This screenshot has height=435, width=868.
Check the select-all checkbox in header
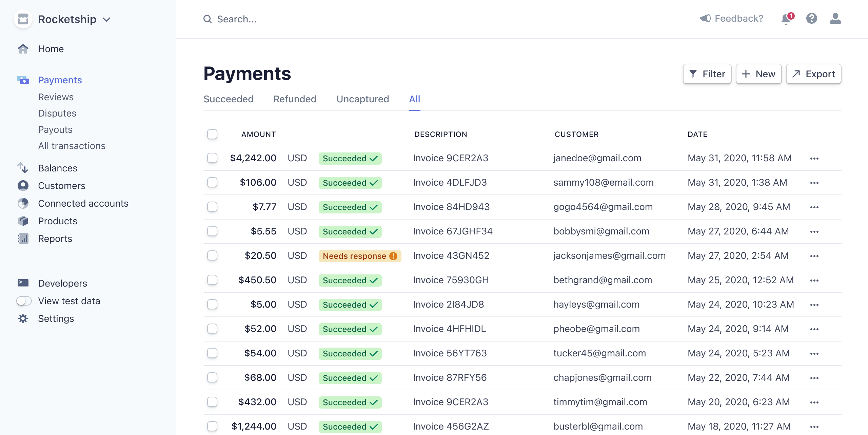212,134
